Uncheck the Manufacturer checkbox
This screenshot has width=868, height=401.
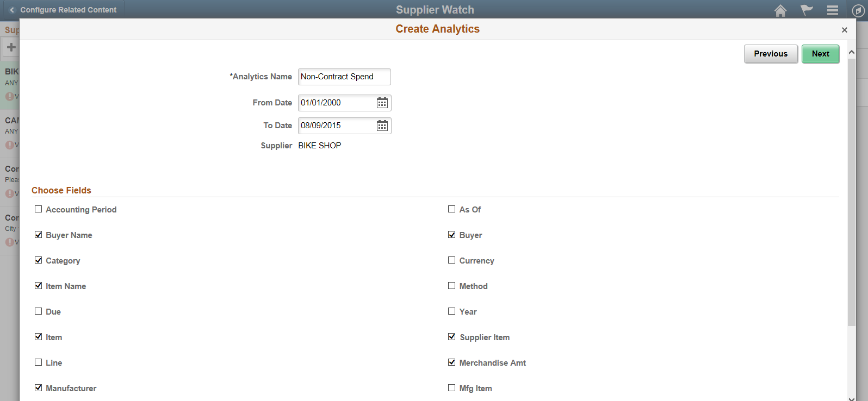[x=38, y=388]
